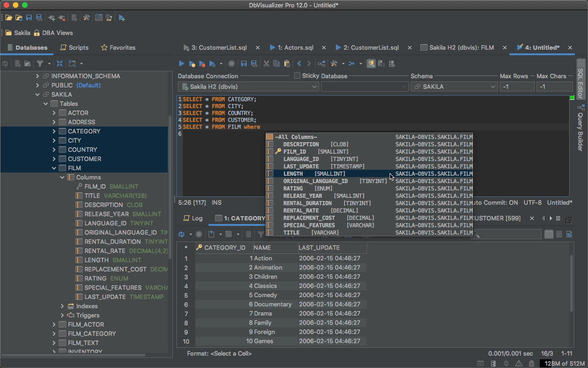Click the Cut scissors icon in editor toolbar

coord(266,63)
